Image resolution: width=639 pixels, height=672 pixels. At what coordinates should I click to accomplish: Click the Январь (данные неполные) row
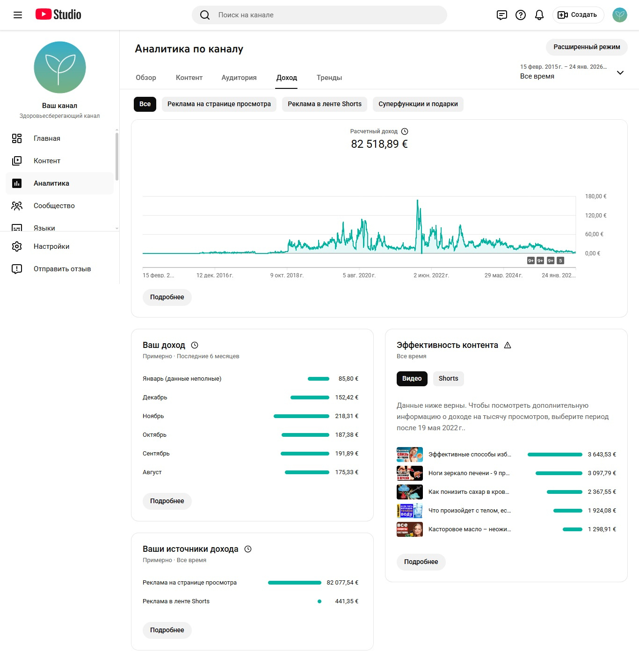(x=250, y=379)
